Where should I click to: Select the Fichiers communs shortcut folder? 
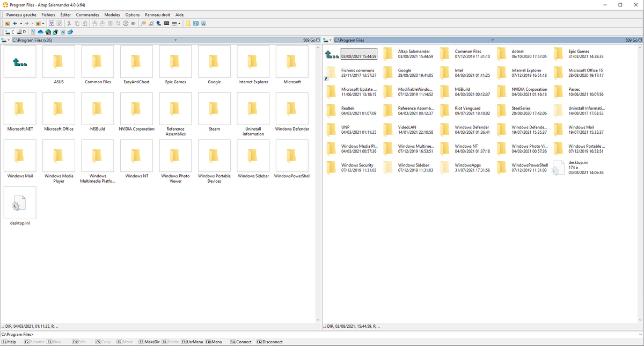click(351, 73)
